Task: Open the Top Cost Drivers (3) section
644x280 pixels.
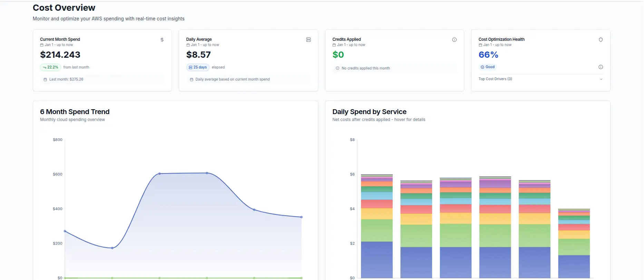Action: (x=495, y=79)
